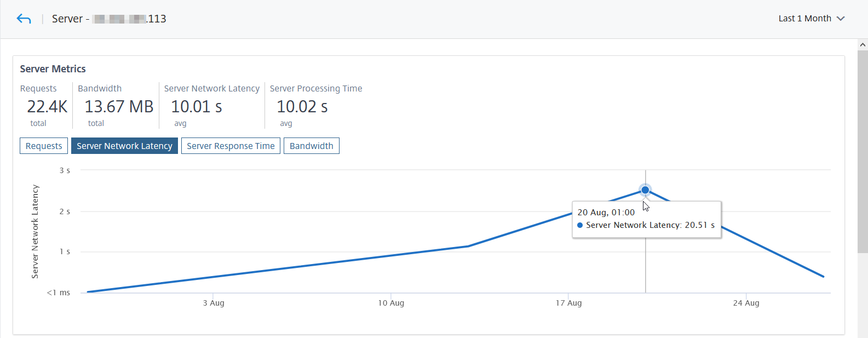
Task: Click the 10 Aug axis label
Action: coord(391,303)
